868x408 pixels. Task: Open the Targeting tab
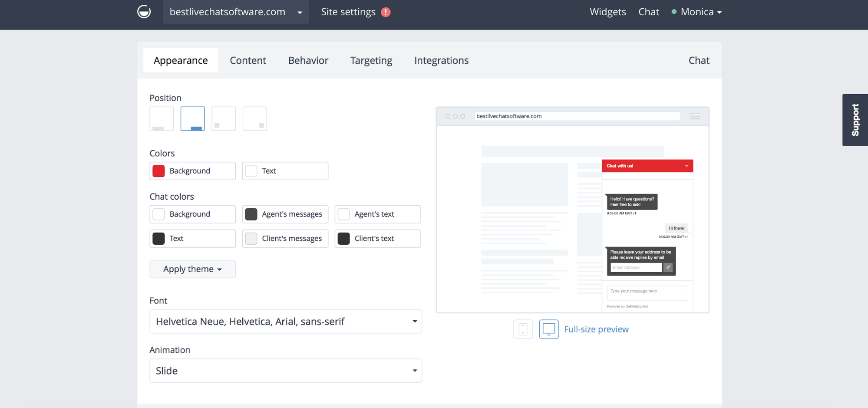[x=371, y=60]
